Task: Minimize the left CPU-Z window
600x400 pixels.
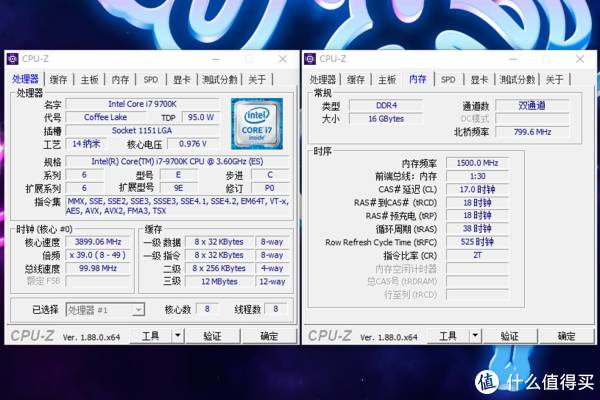Action: 216,59
